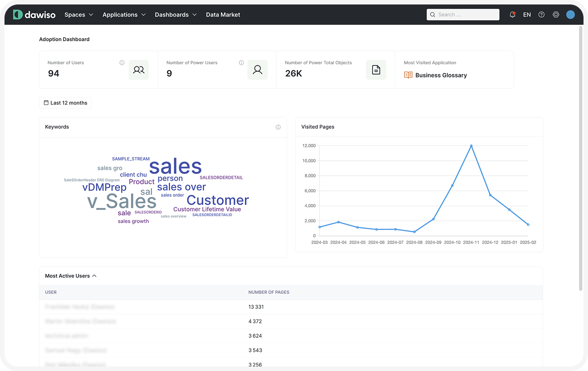Open your profile via the avatar circle
This screenshot has width=588, height=371.
tap(570, 14)
